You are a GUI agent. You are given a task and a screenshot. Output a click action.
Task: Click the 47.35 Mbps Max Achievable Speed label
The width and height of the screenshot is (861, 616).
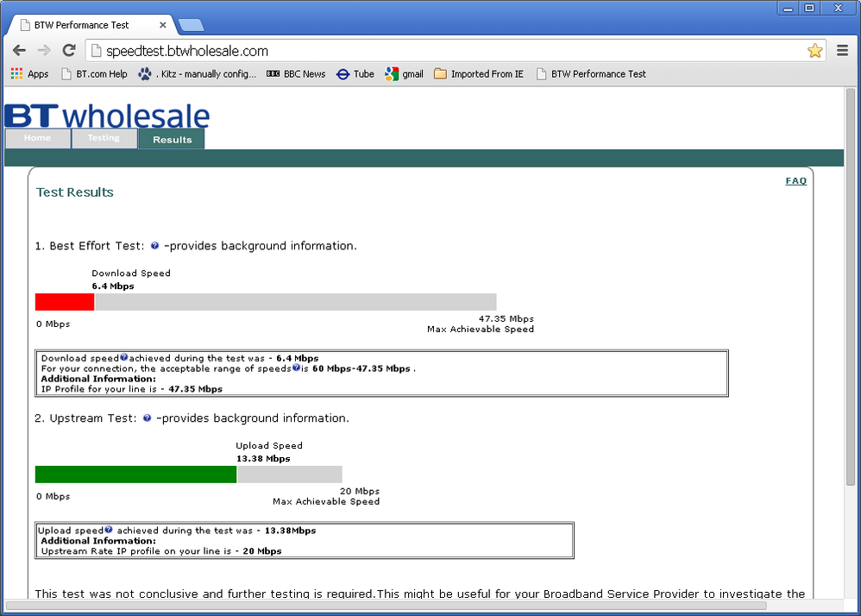(x=481, y=324)
